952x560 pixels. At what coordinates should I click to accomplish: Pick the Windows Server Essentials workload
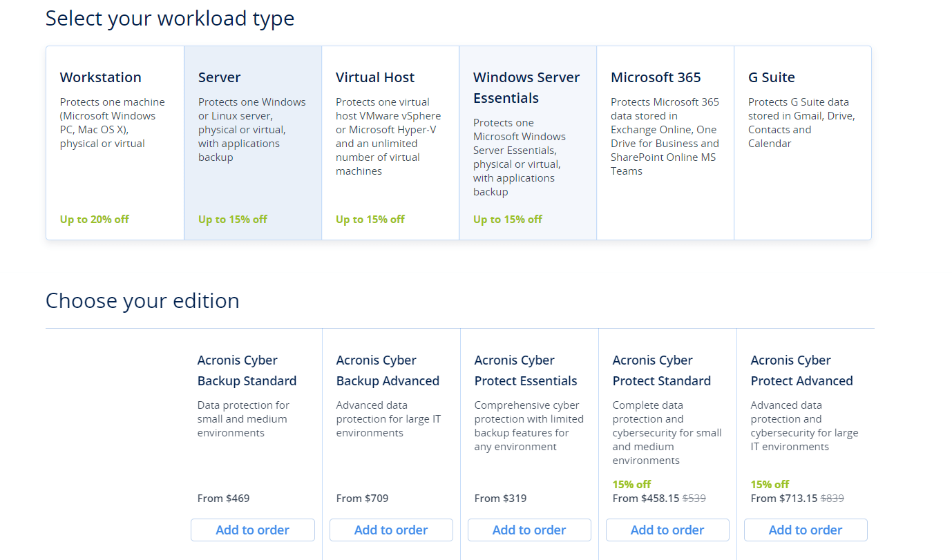528,143
